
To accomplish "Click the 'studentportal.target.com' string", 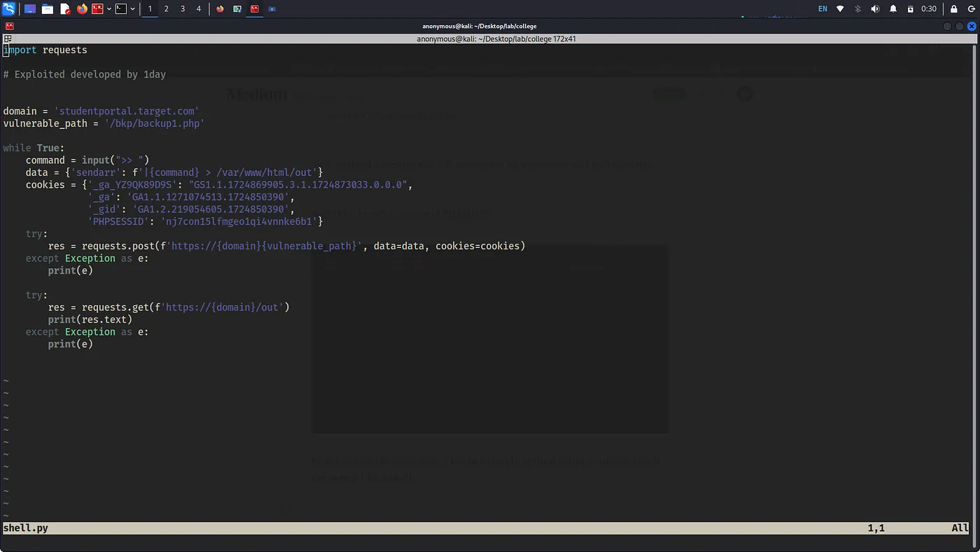I will [127, 111].
